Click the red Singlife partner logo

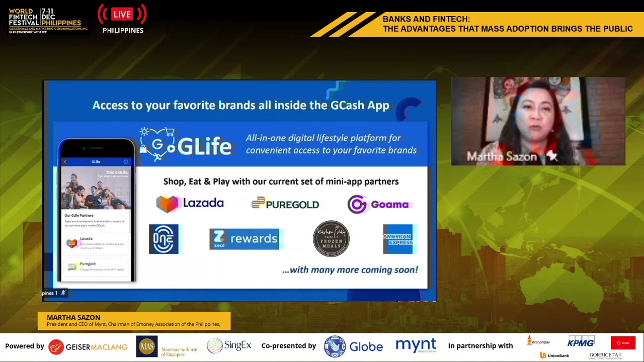pyautogui.click(x=623, y=343)
